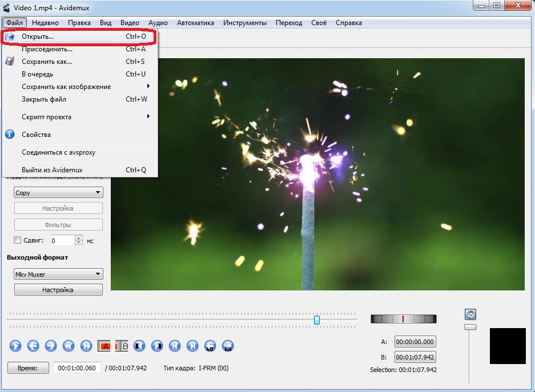The image size is (535, 392).
Task: Click the Play button in playback controls
Action: (x=15, y=345)
